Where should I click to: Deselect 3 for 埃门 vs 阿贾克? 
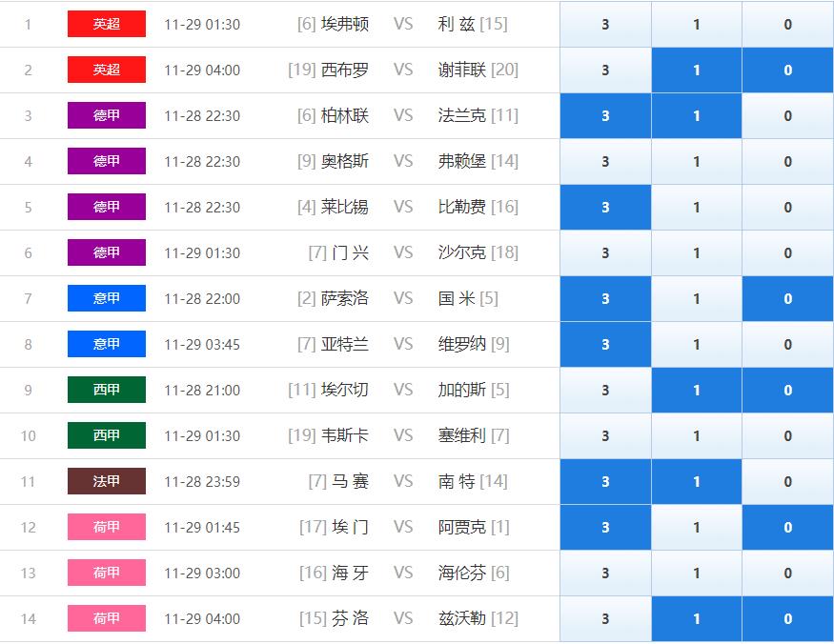tap(605, 527)
